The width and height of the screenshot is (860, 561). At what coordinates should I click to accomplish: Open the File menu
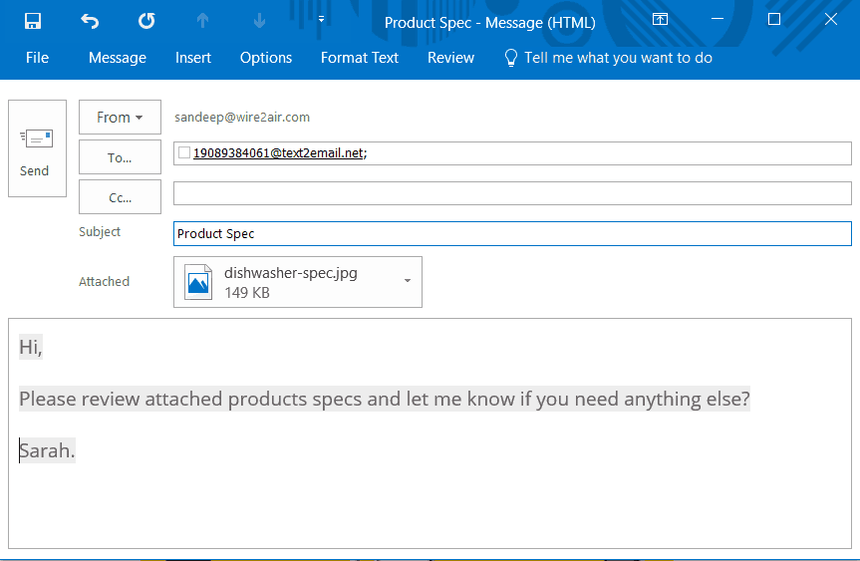[x=37, y=58]
